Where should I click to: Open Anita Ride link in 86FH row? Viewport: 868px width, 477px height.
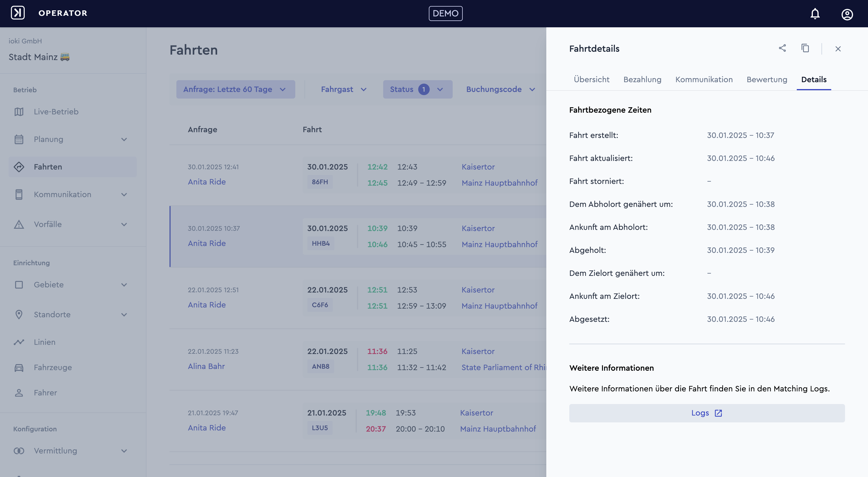(207, 182)
